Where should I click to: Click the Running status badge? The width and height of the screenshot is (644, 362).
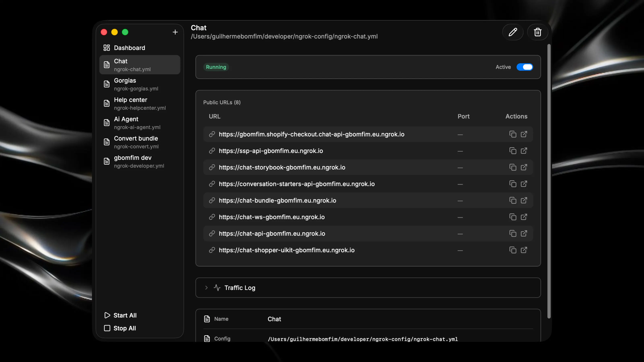pyautogui.click(x=216, y=67)
